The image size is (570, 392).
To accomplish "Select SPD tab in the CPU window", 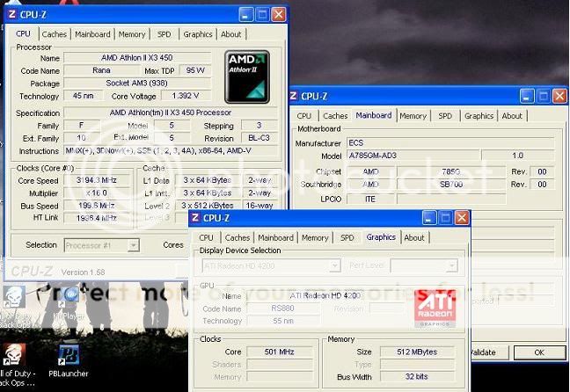I will tap(164, 34).
